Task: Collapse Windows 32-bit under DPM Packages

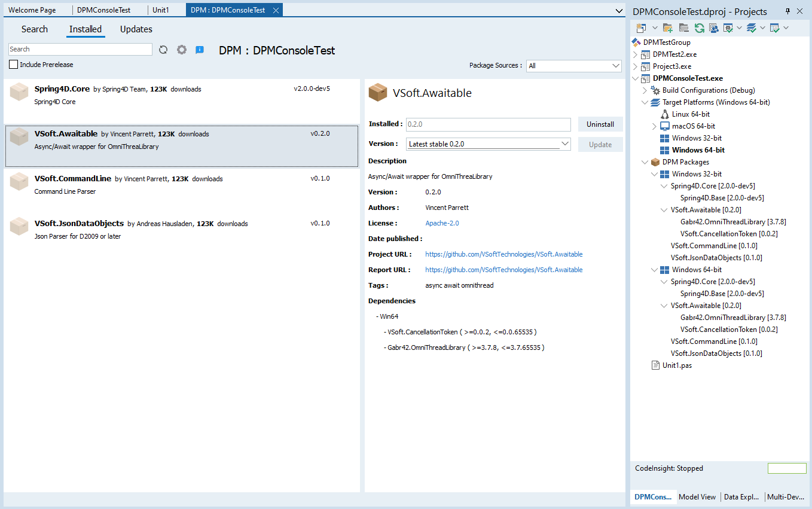Action: click(654, 174)
